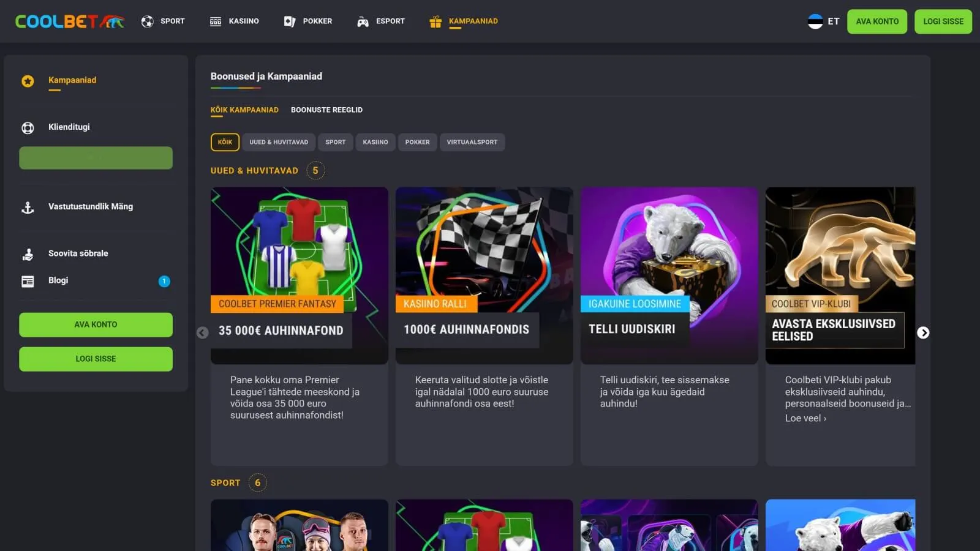This screenshot has width=980, height=551.
Task: Click the Kasiino slot machine icon
Action: tap(216, 21)
